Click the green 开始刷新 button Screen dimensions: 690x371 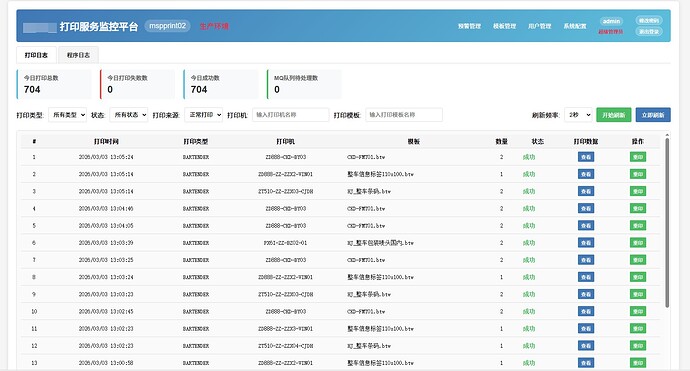(613, 115)
